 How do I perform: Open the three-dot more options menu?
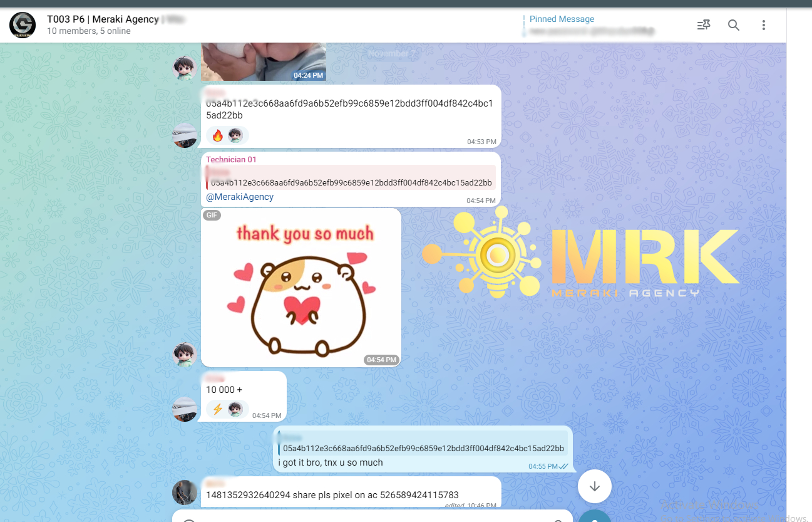pos(764,25)
